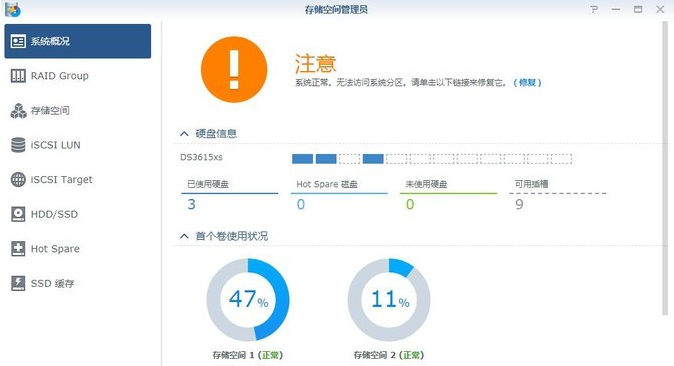Open the iSCSI LUN page
Viewport: 674px width, 366px height.
pos(78,145)
